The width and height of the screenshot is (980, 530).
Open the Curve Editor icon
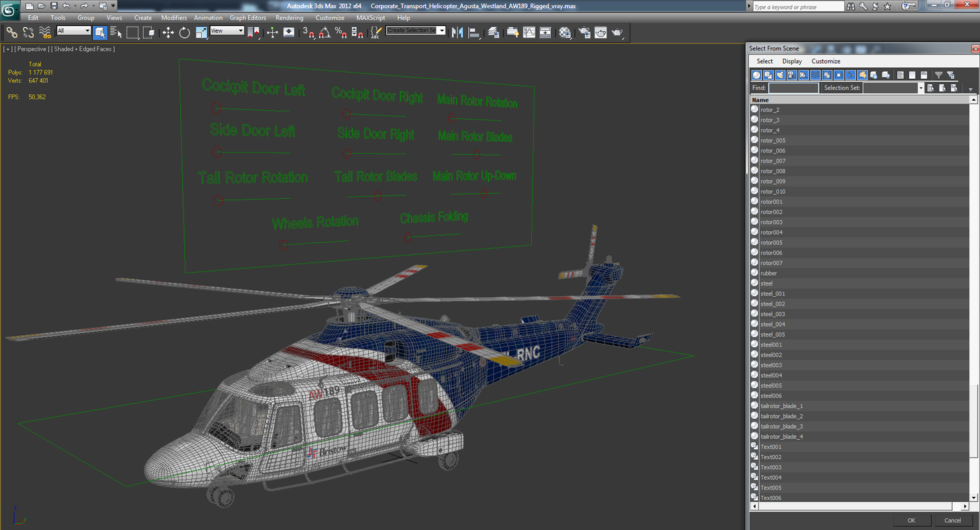[530, 32]
